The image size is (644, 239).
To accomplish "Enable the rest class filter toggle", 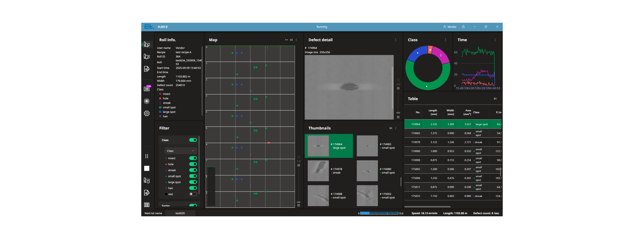I will click(x=193, y=194).
